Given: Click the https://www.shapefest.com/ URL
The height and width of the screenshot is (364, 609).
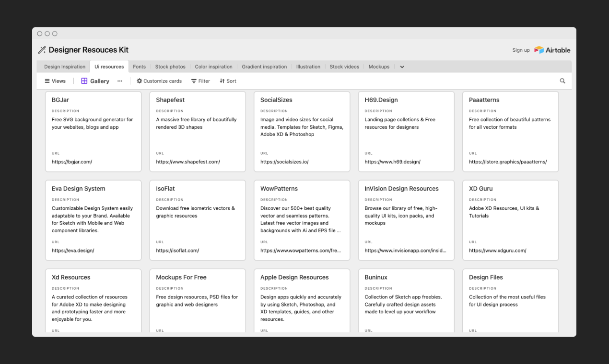Looking at the screenshot, I should click(188, 162).
